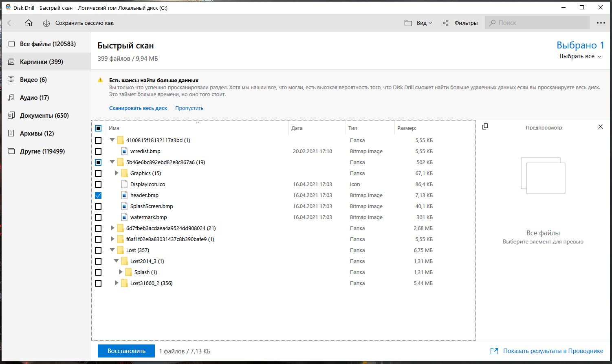This screenshot has width=612, height=364.
Task: Close the preview panel
Action: click(600, 127)
